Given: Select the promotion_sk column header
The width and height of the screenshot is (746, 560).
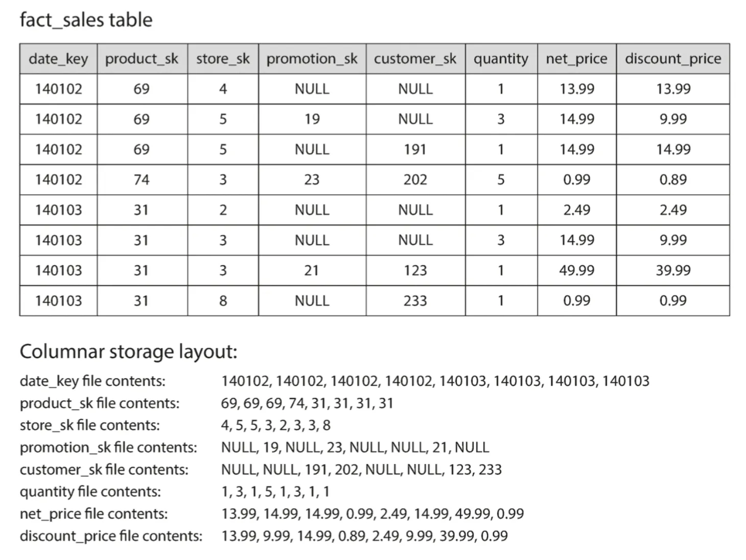Looking at the screenshot, I should click(x=312, y=59).
